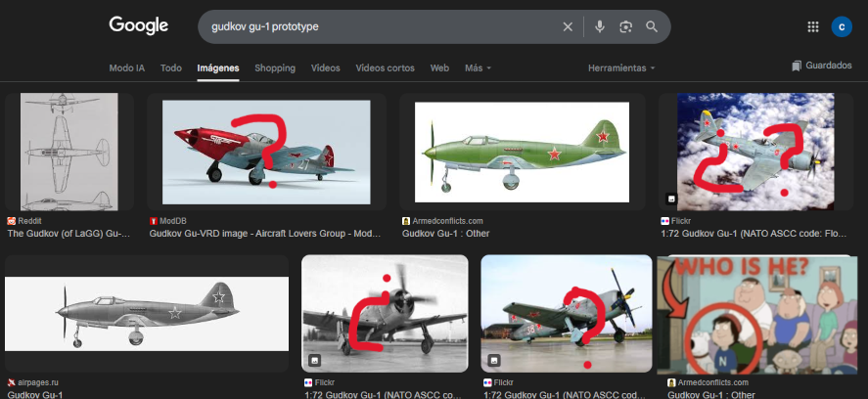Screen dimensions: 868x399
Task: Open the ModDB Gudkov Gu-VRD image link
Action: click(264, 234)
